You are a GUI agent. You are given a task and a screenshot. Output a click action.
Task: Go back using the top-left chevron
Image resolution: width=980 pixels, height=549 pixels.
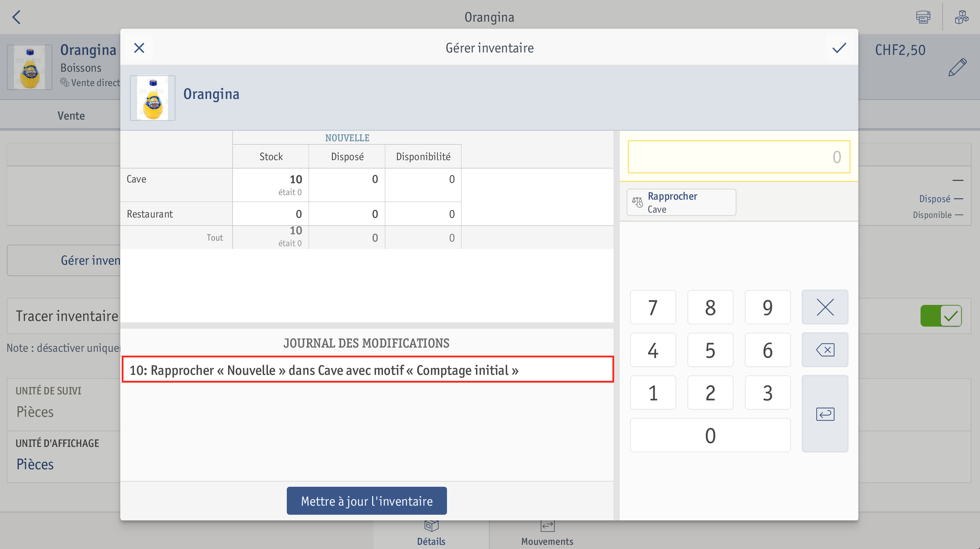click(x=16, y=17)
